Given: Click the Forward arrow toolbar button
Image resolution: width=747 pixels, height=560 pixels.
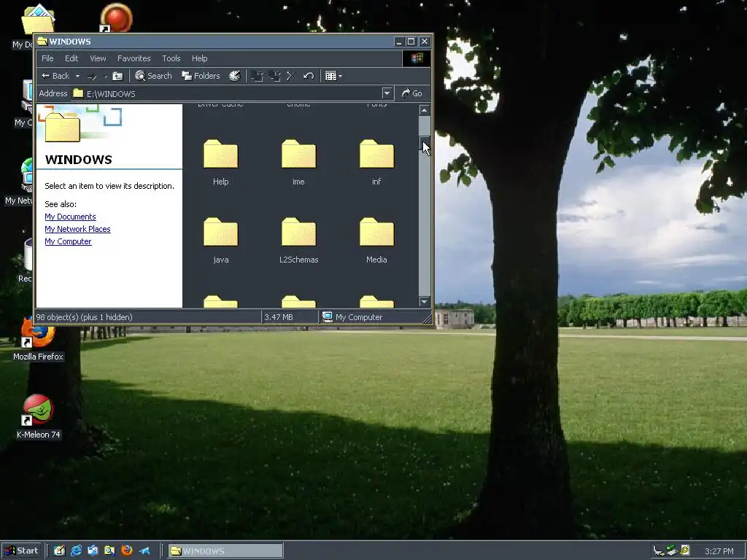Looking at the screenshot, I should (x=93, y=76).
